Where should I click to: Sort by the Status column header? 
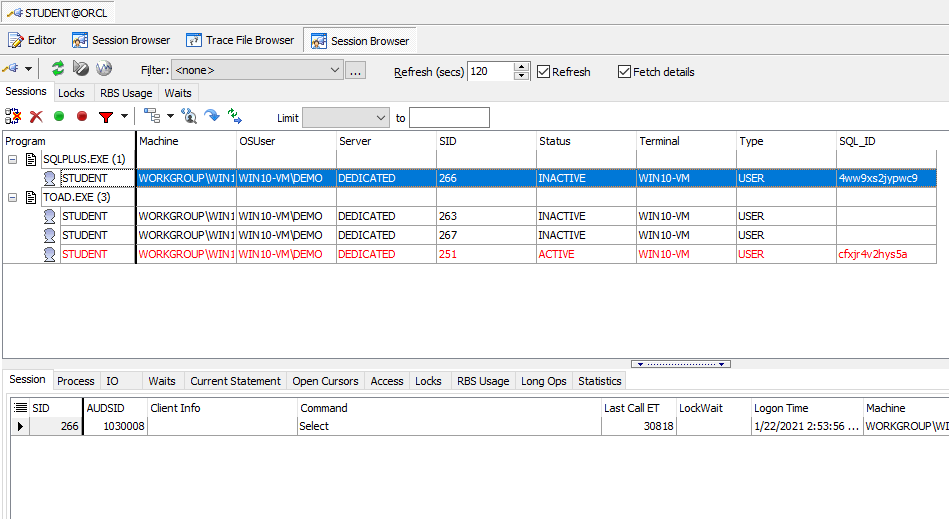(x=586, y=141)
